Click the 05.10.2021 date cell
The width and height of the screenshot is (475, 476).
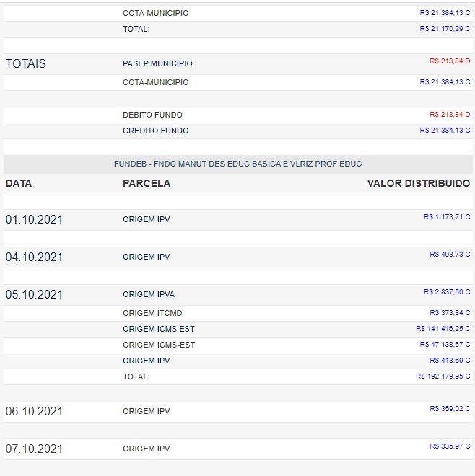[34, 294]
